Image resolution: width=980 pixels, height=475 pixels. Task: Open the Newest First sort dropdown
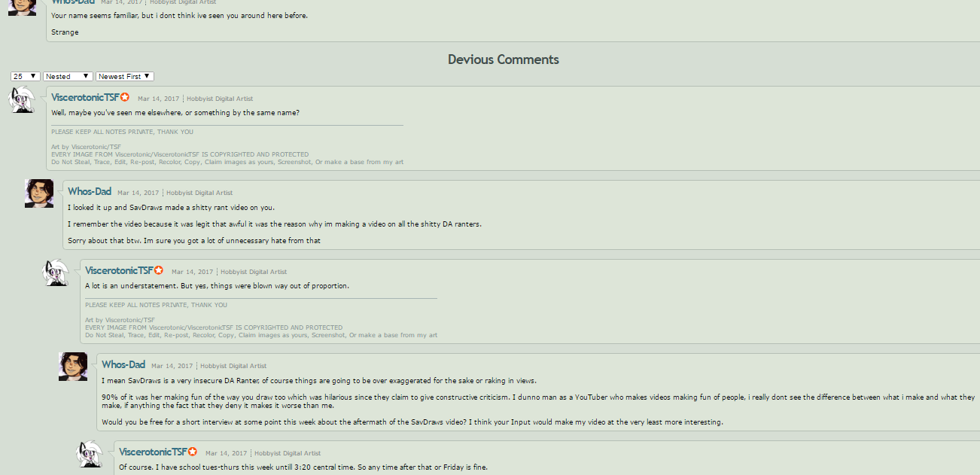(125, 76)
